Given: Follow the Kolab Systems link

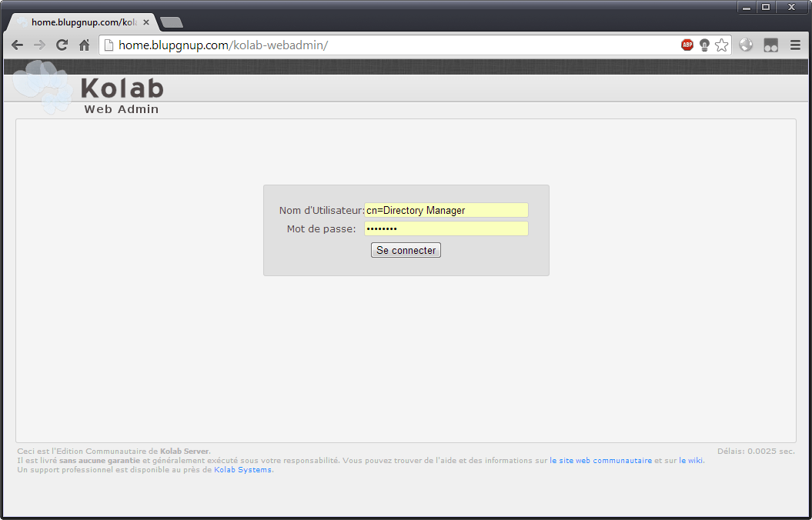Looking at the screenshot, I should [243, 470].
